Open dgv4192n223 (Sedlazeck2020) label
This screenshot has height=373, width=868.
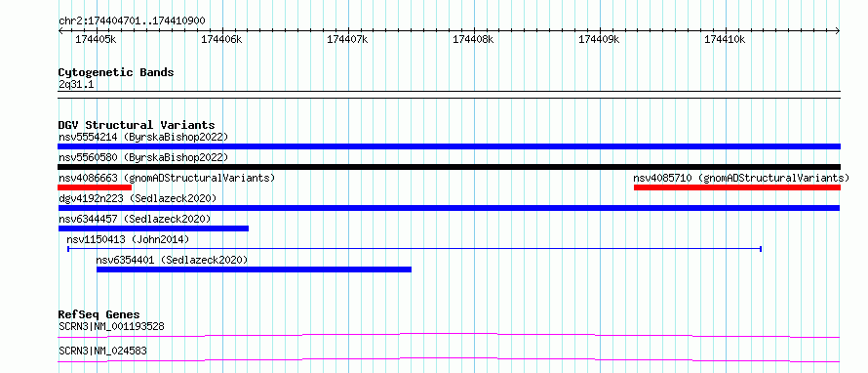138,198
